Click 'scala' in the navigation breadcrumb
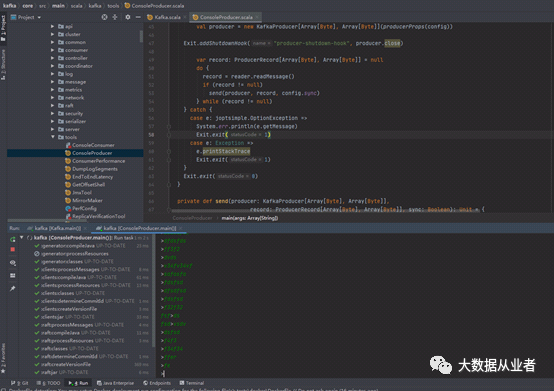The image size is (554, 391). coord(76,6)
